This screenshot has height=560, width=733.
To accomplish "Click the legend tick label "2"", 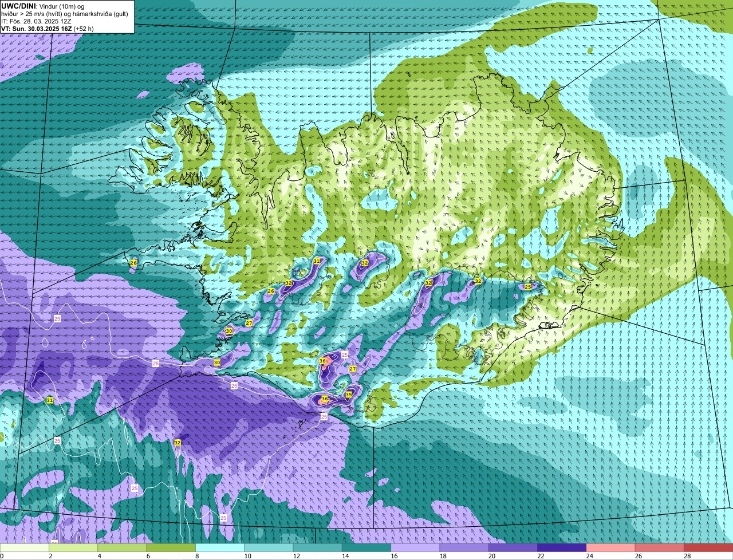I will click(50, 556).
